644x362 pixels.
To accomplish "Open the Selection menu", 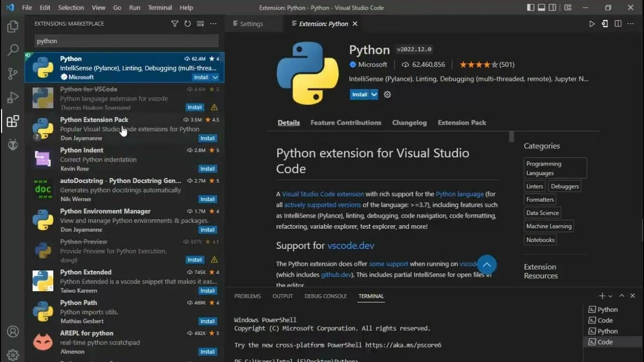I will click(x=71, y=8).
